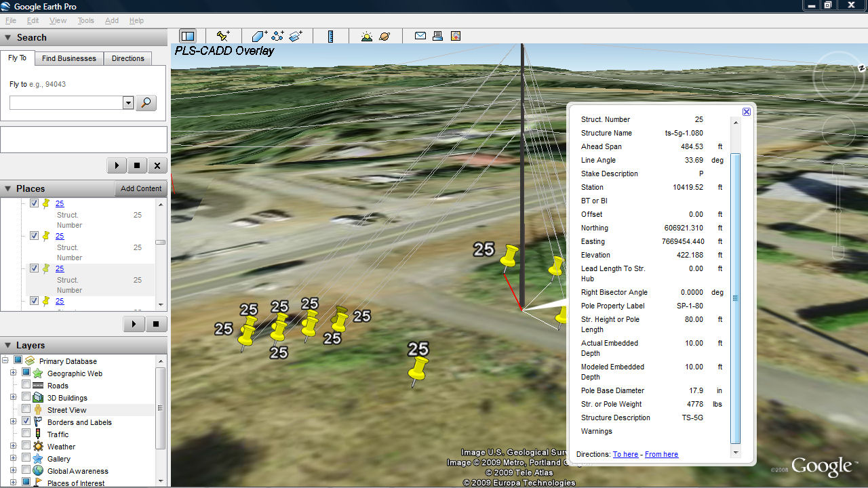
Task: Close the structure info balloon
Action: click(x=747, y=112)
